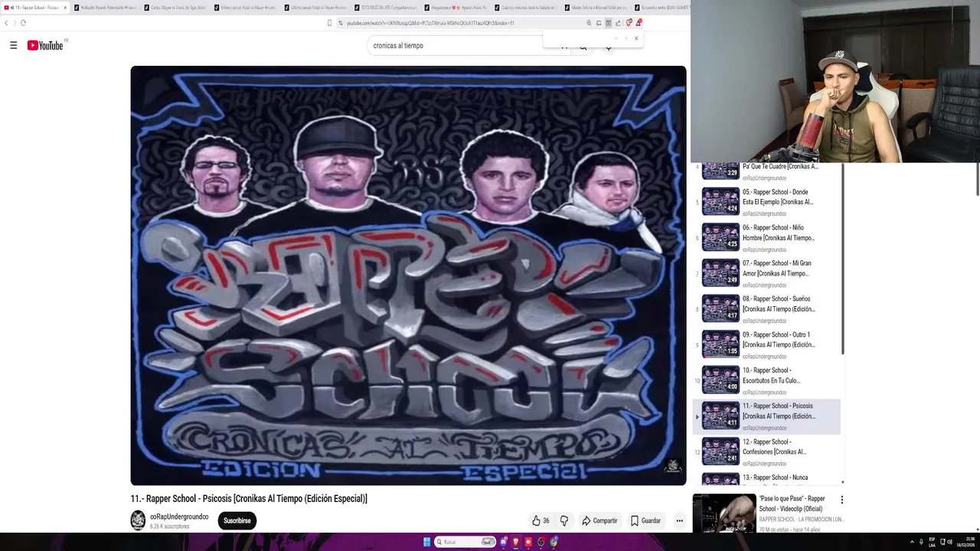Click the YouTube logo

[x=46, y=46]
